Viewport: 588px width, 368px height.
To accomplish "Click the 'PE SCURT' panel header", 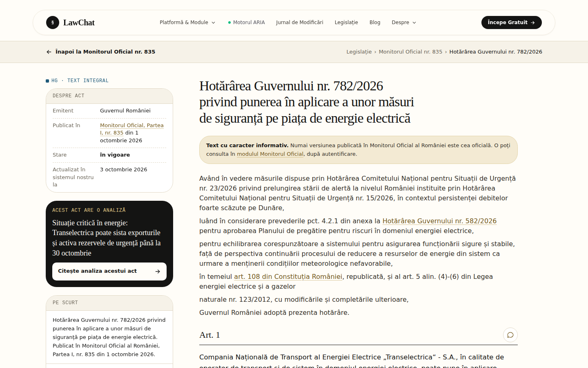I will click(109, 303).
